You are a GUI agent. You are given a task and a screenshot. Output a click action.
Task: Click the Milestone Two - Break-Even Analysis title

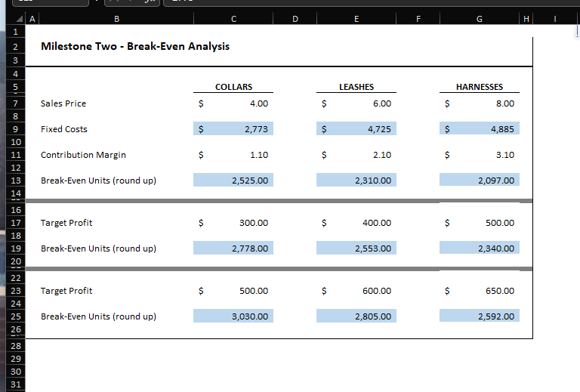135,46
